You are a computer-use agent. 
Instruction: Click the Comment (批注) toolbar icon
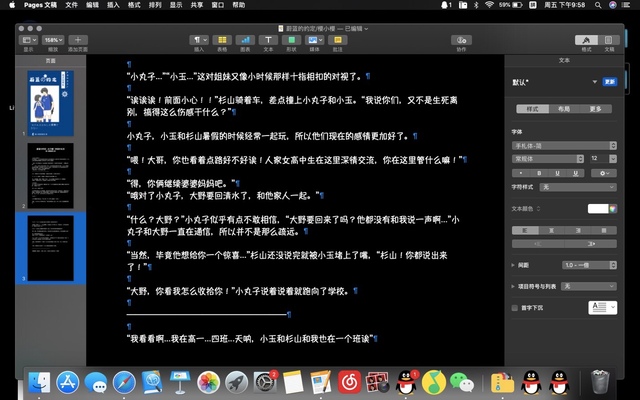pyautogui.click(x=337, y=40)
